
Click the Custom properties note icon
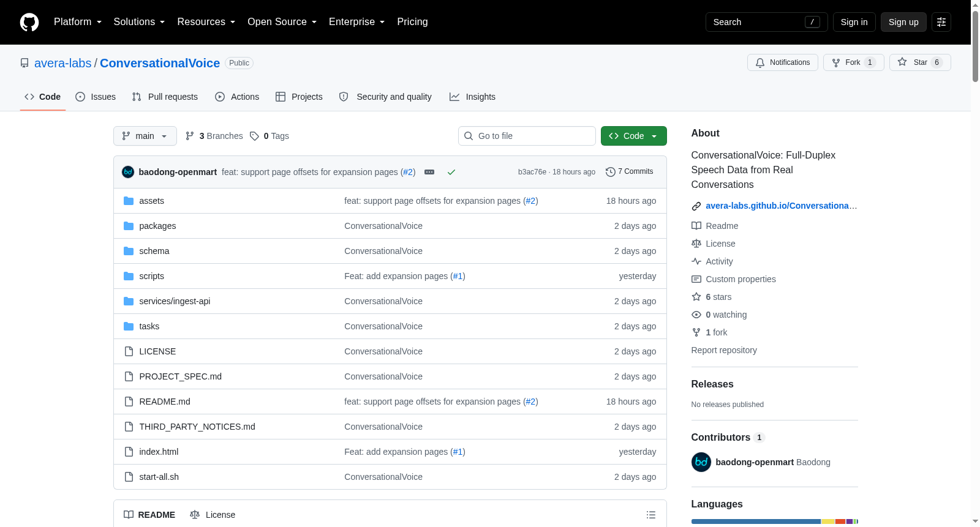click(696, 279)
